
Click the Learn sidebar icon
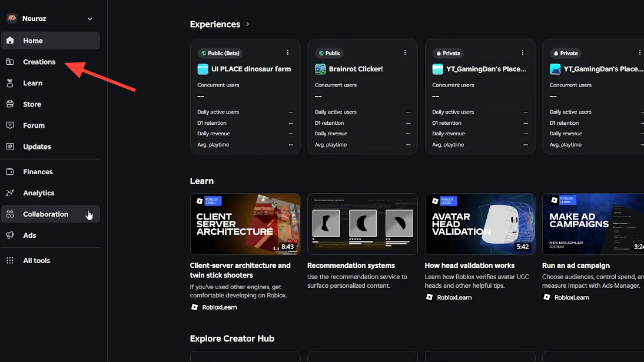coord(10,83)
